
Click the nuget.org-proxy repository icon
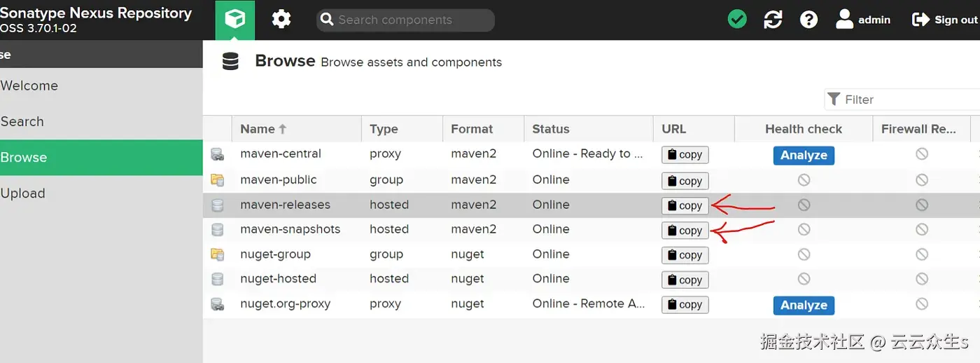coord(218,304)
